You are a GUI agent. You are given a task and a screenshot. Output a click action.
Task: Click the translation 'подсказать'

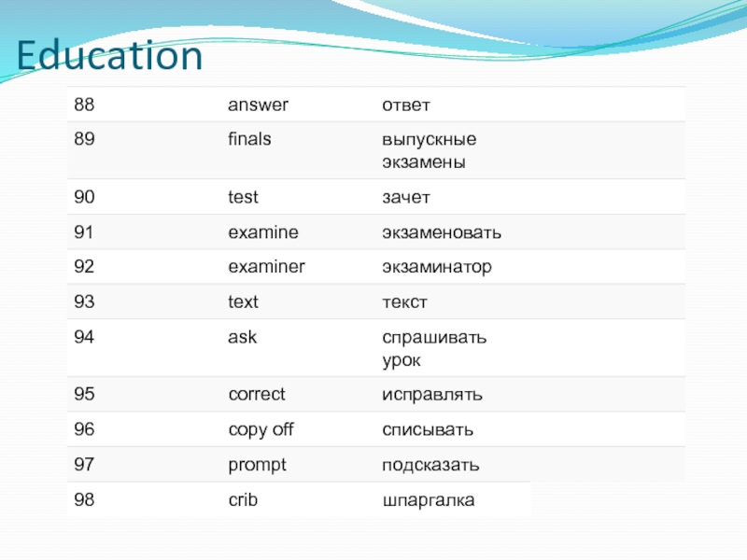coord(430,465)
